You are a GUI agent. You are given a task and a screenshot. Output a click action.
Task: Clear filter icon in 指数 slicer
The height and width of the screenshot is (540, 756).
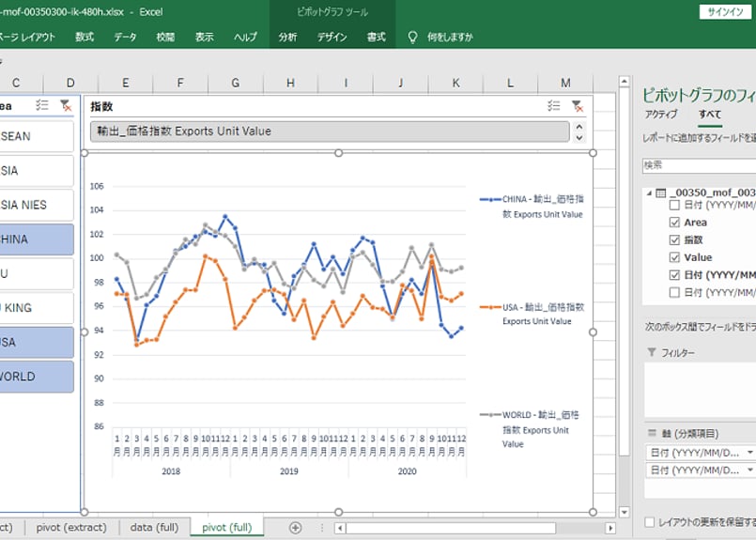click(x=577, y=106)
